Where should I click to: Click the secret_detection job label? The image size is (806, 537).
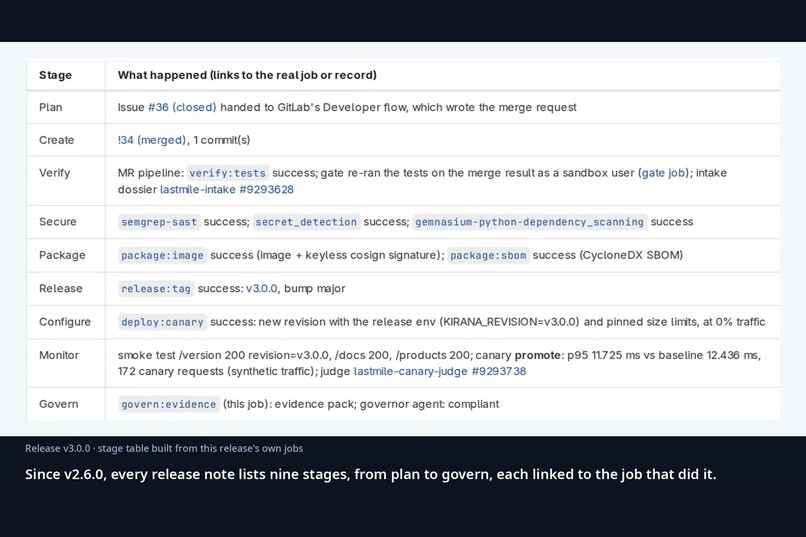[306, 222]
